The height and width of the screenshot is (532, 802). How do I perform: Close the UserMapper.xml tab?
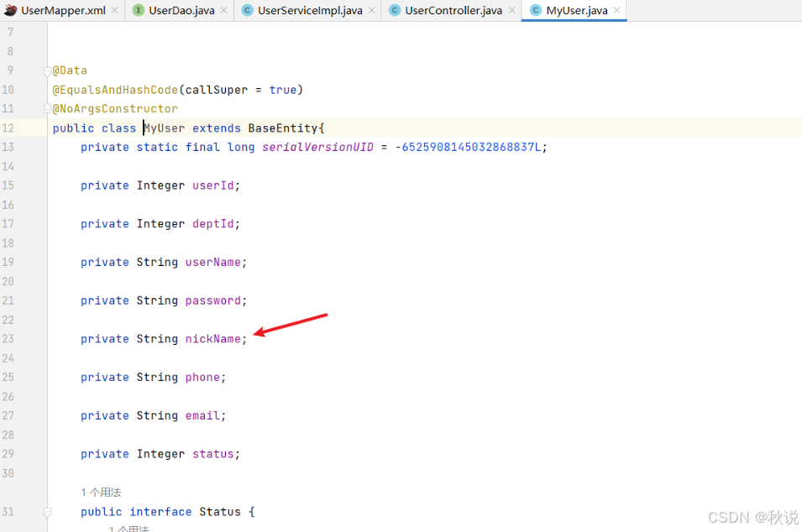(114, 10)
